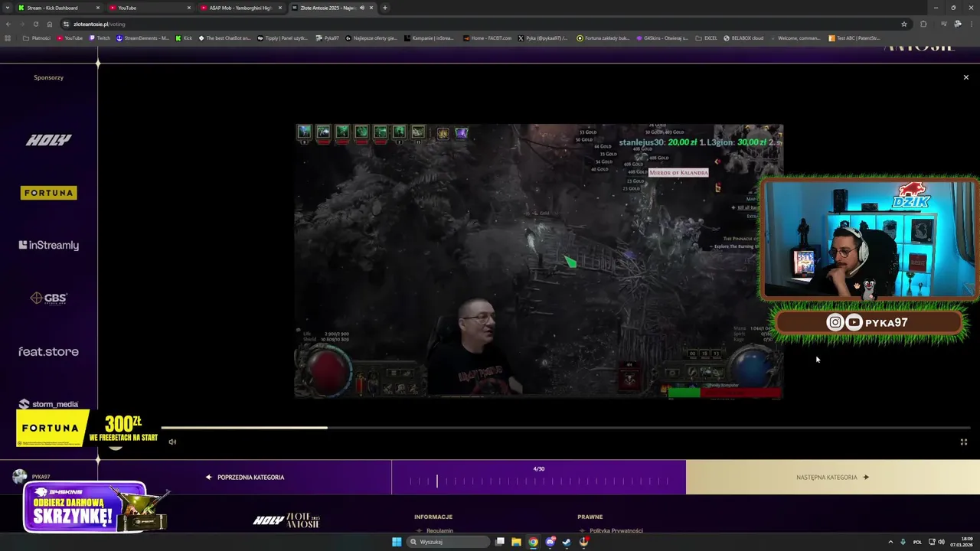
Task: Close the Złote Antosie 2025 tab
Action: click(x=371, y=8)
